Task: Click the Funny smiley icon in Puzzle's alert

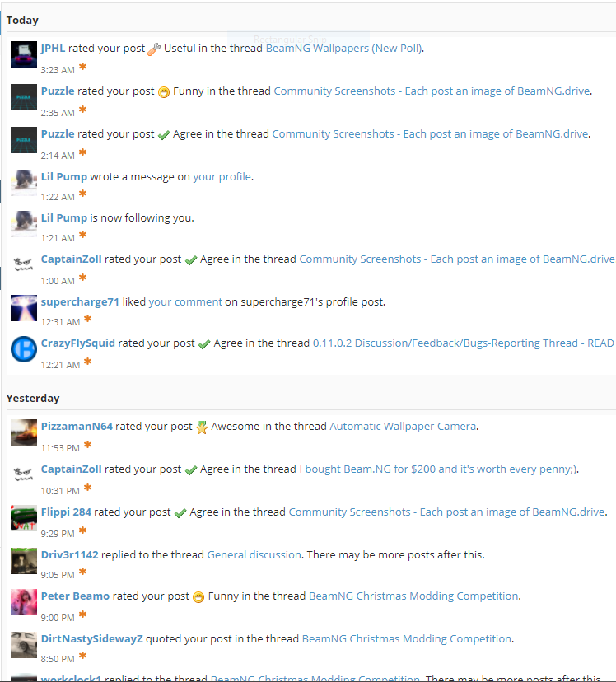Action: pos(163,92)
